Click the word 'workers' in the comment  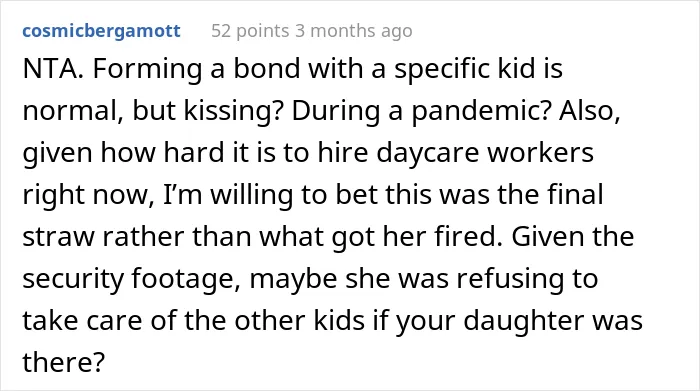pos(540,153)
